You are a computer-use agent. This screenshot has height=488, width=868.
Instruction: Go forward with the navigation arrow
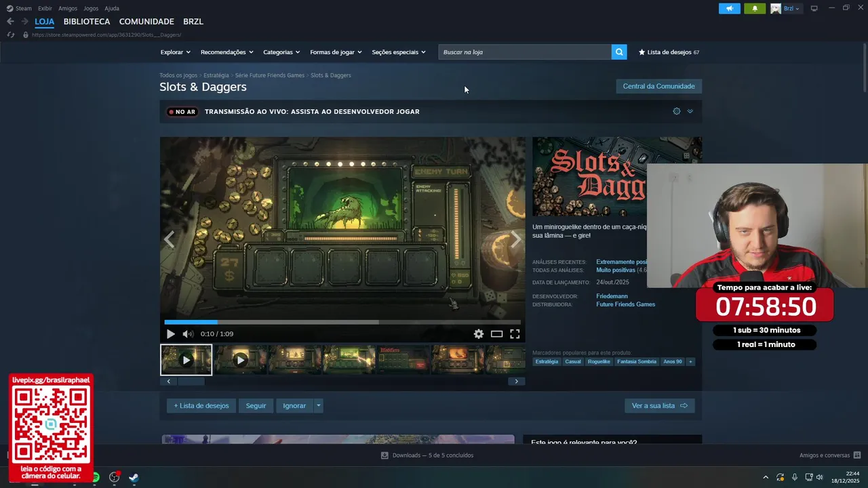coord(24,22)
